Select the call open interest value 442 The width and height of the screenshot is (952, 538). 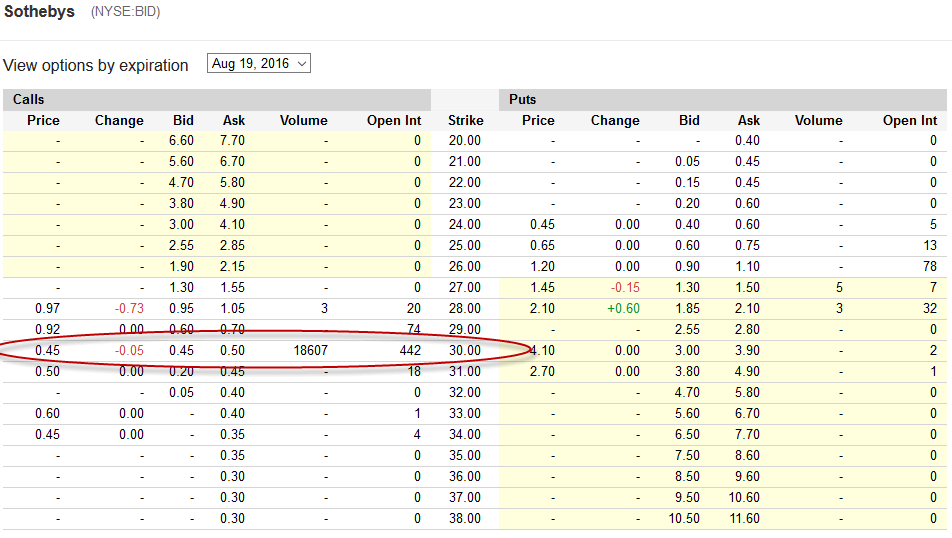coord(410,350)
